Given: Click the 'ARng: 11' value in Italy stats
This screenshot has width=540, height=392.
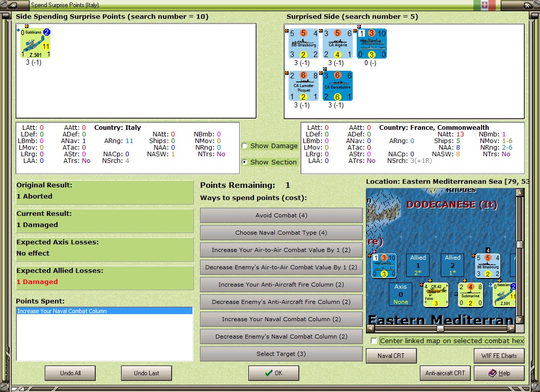Looking at the screenshot, I should point(119,141).
